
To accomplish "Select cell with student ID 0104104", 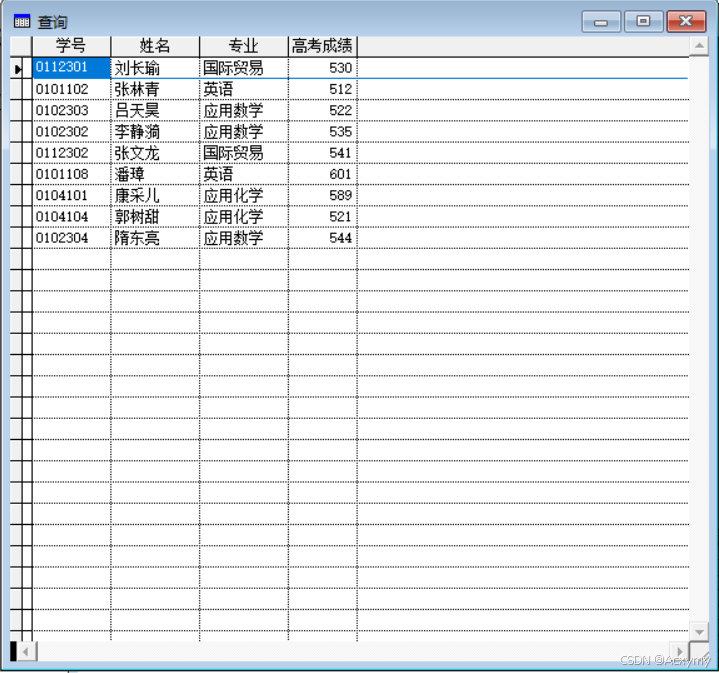I will [71, 216].
